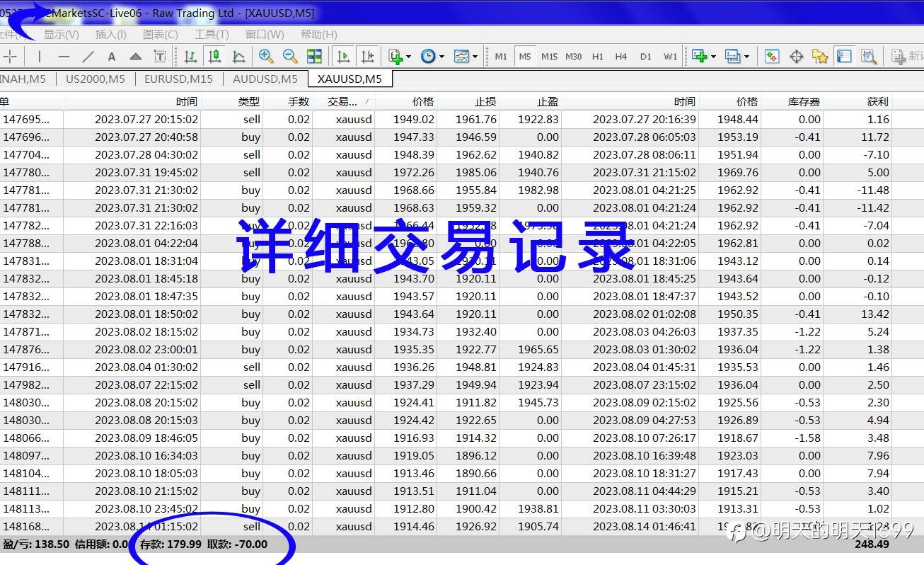
Task: Open the periods clock dropdown arrow
Action: pyautogui.click(x=441, y=57)
